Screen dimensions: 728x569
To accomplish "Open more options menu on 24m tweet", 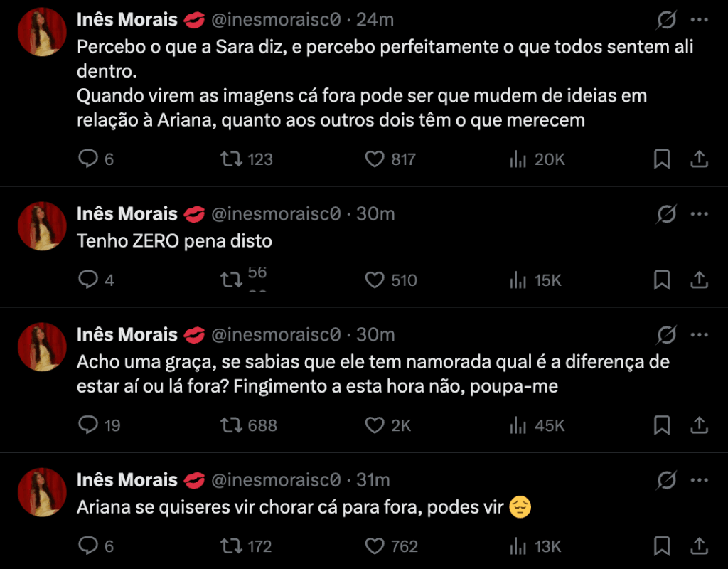I will (x=700, y=21).
